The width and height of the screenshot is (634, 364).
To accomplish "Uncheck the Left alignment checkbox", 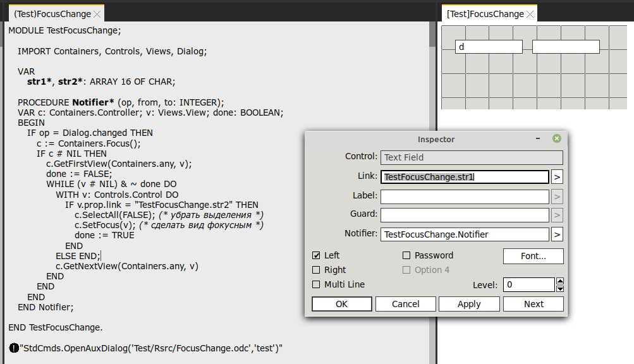I will click(x=316, y=255).
